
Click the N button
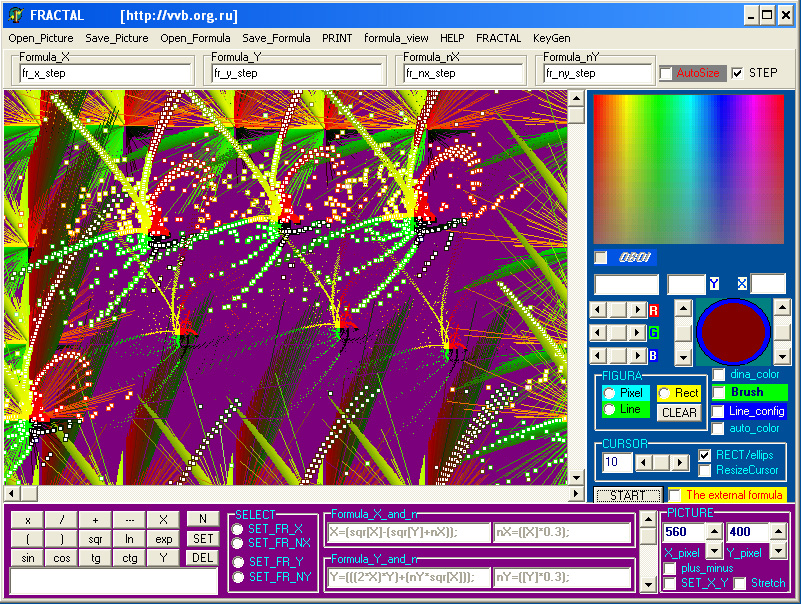point(203,519)
